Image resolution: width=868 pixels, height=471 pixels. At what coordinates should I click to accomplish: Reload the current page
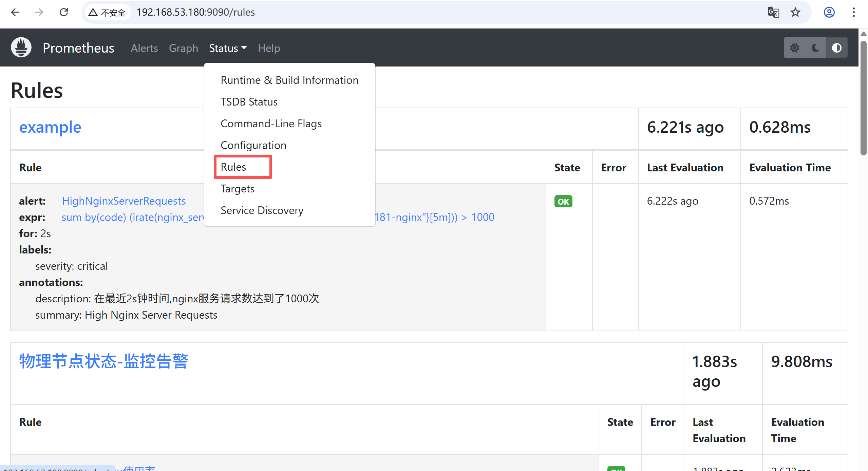(x=64, y=12)
